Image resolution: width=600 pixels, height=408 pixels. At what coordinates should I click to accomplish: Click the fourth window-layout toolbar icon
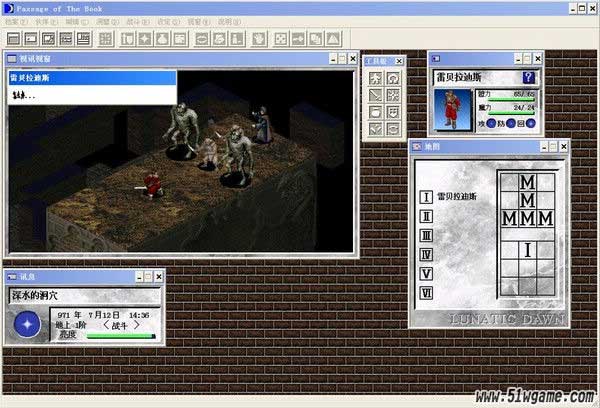[x=66, y=39]
